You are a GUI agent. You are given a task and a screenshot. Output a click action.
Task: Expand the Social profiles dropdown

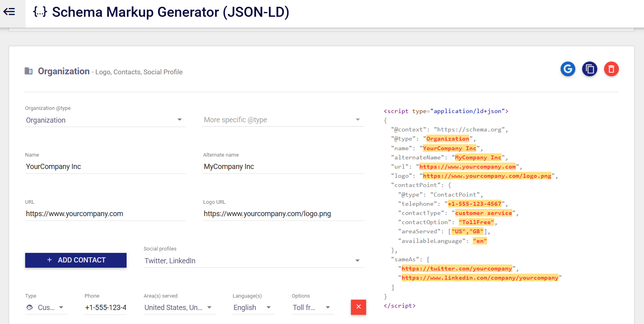pyautogui.click(x=254, y=261)
